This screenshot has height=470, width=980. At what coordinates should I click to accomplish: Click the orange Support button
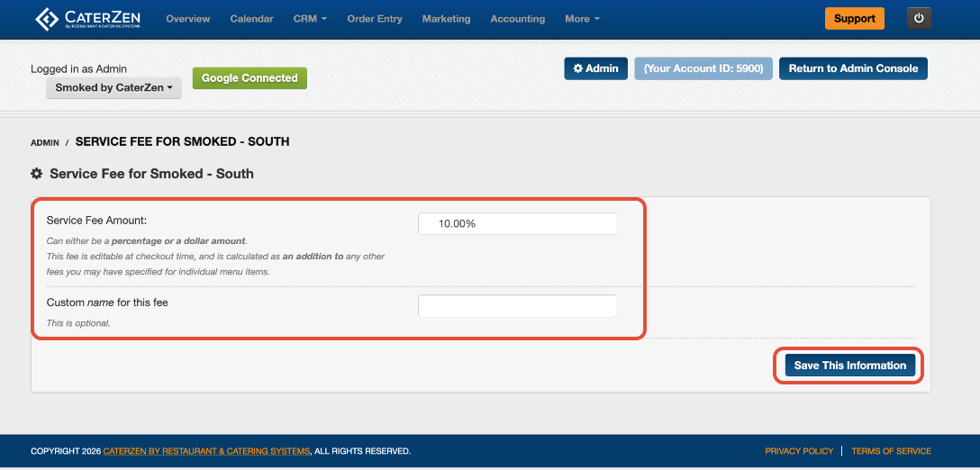[x=855, y=19]
